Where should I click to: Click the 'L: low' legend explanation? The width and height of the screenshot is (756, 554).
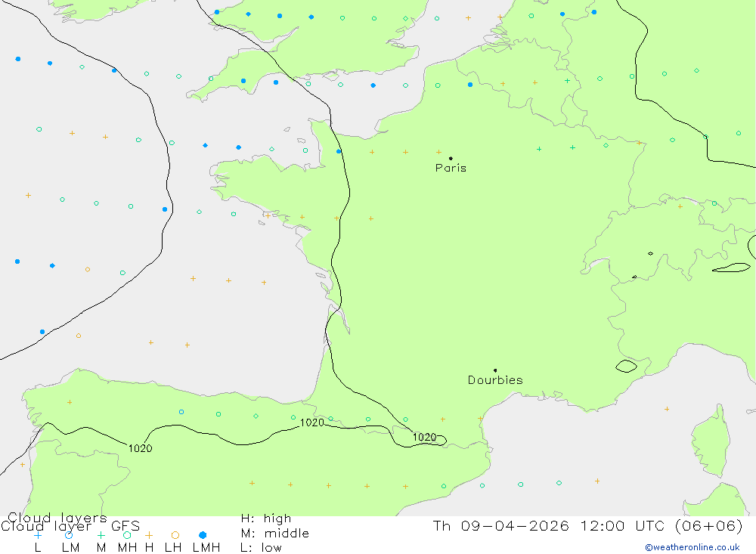(x=261, y=548)
